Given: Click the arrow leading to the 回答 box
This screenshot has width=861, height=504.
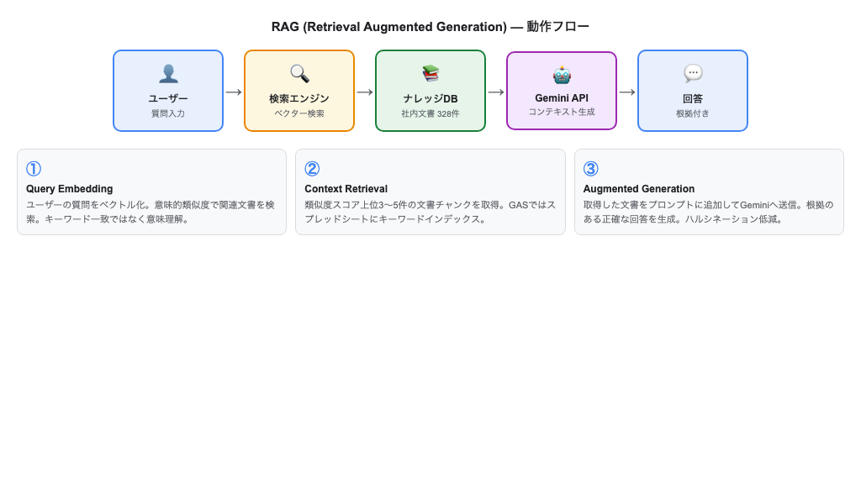Looking at the screenshot, I should coord(626,91).
